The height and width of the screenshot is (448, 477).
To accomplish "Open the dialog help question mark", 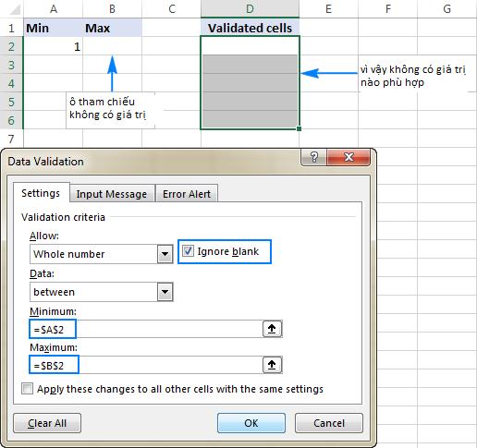I will (313, 157).
